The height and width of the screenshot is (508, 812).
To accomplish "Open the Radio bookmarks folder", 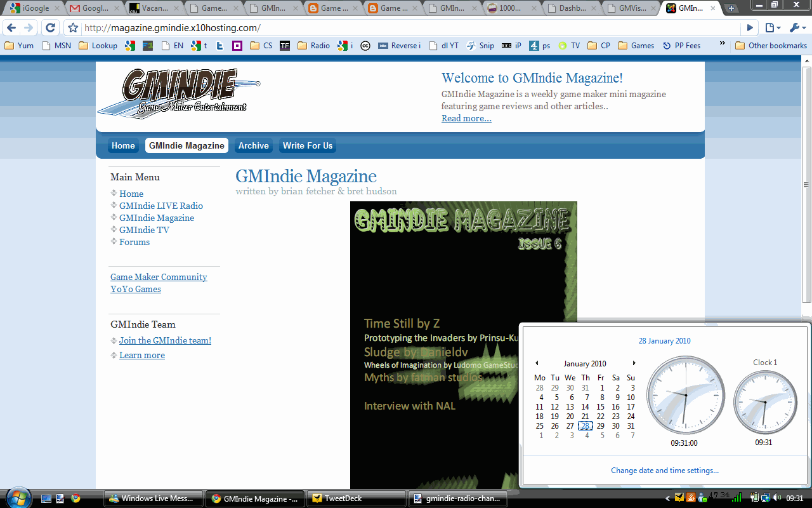I will click(x=314, y=46).
